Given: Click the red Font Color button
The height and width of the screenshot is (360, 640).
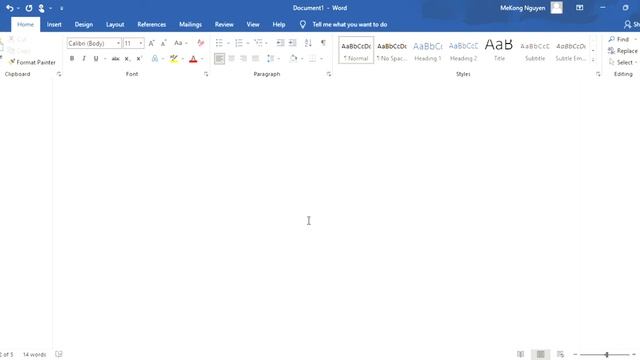Looking at the screenshot, I should [x=193, y=59].
